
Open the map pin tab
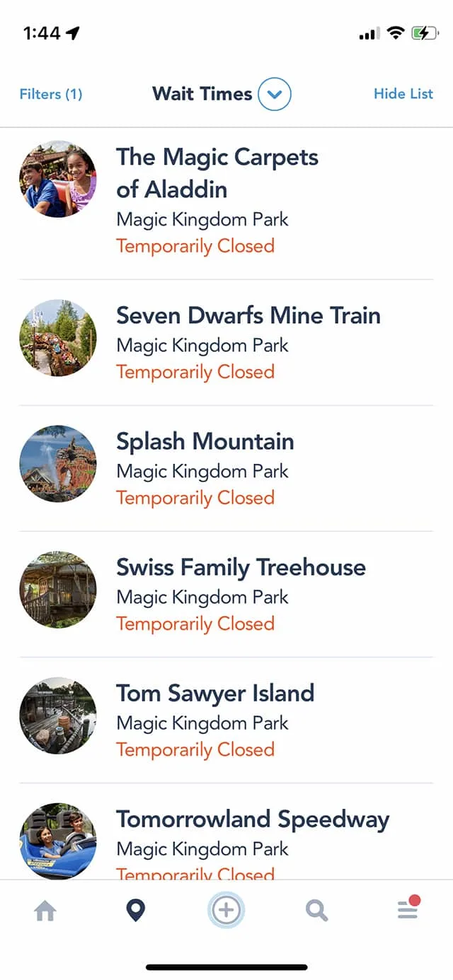135,911
